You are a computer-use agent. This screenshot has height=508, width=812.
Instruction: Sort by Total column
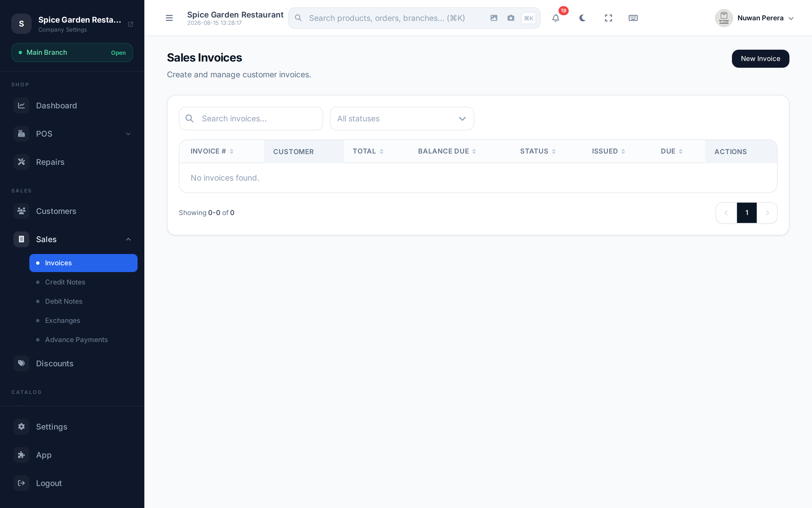[x=368, y=151]
